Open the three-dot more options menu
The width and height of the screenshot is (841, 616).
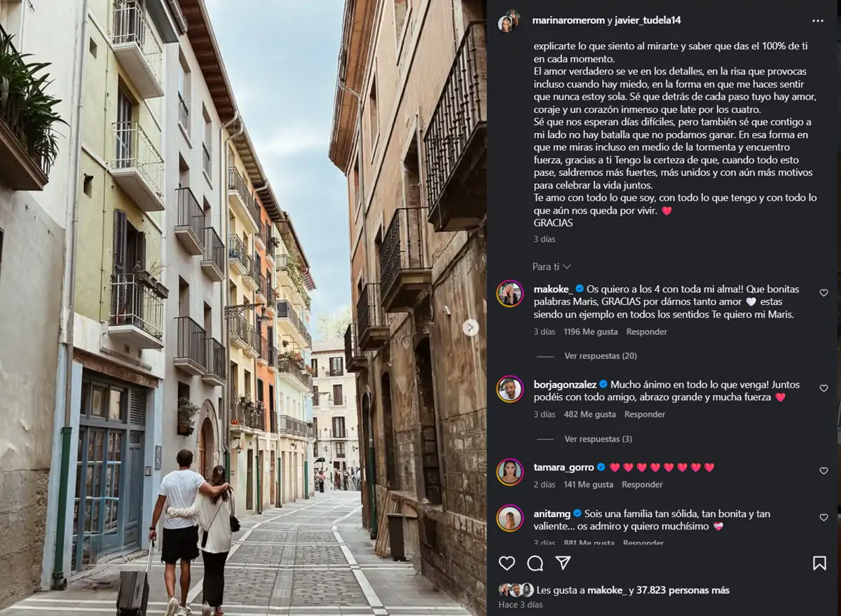[x=818, y=21]
